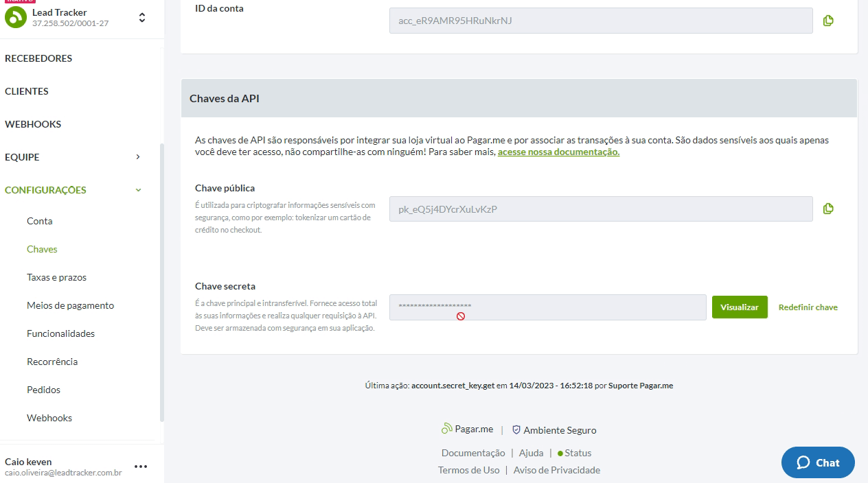
Task: Open the acesse nossa documentação link
Action: point(558,152)
